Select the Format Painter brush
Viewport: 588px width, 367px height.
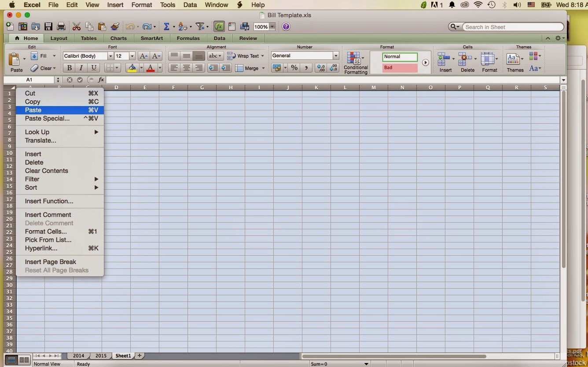click(x=115, y=27)
